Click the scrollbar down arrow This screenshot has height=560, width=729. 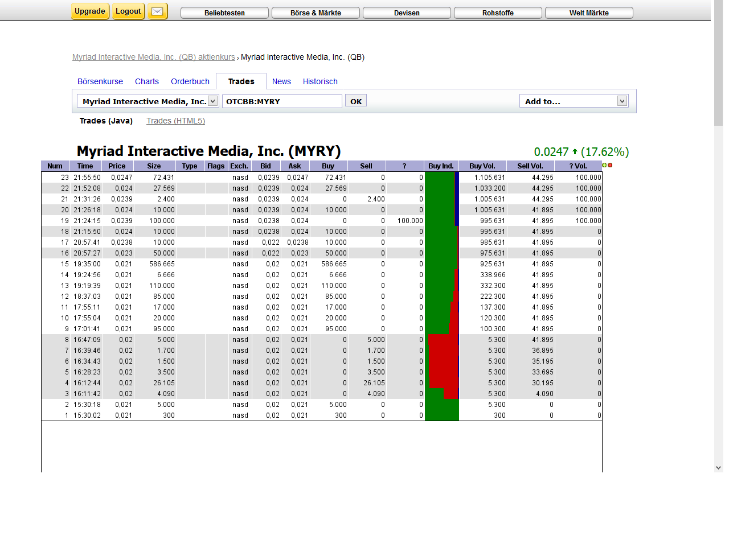(x=719, y=468)
